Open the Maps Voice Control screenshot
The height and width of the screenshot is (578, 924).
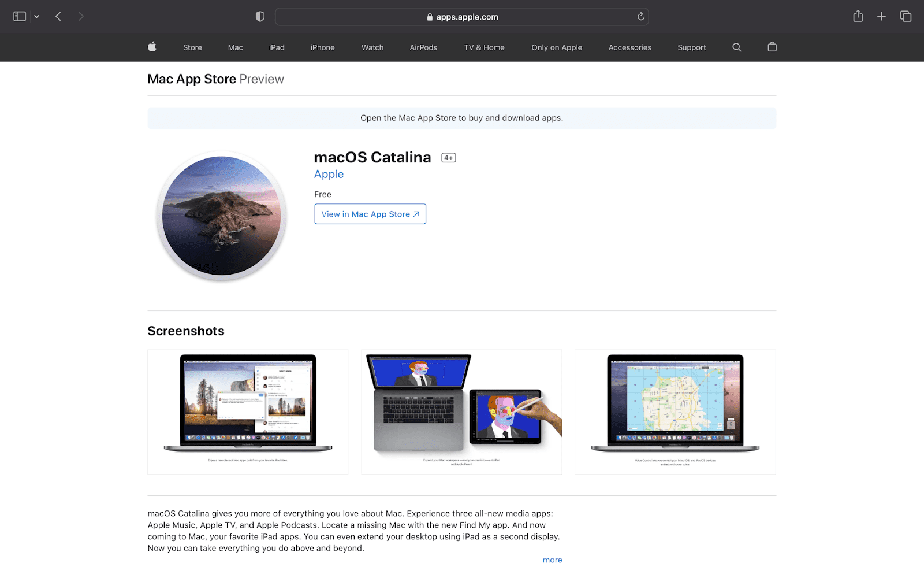pos(675,412)
